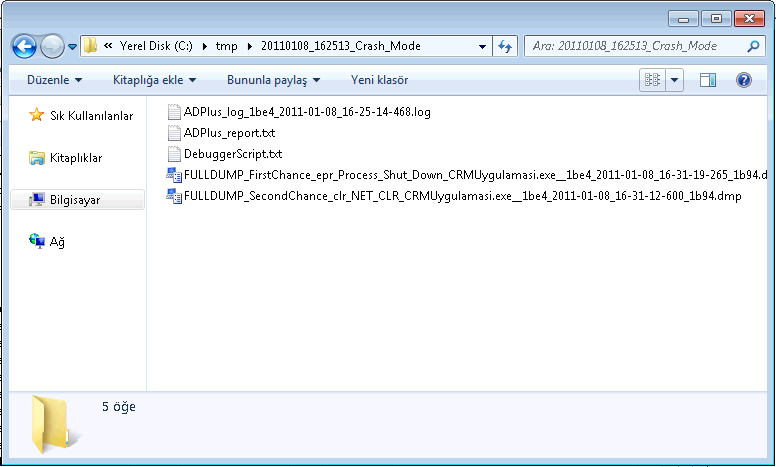Image resolution: width=776 pixels, height=467 pixels.
Task: Click the Sık Kullanılanlar star icon
Action: [x=36, y=115]
